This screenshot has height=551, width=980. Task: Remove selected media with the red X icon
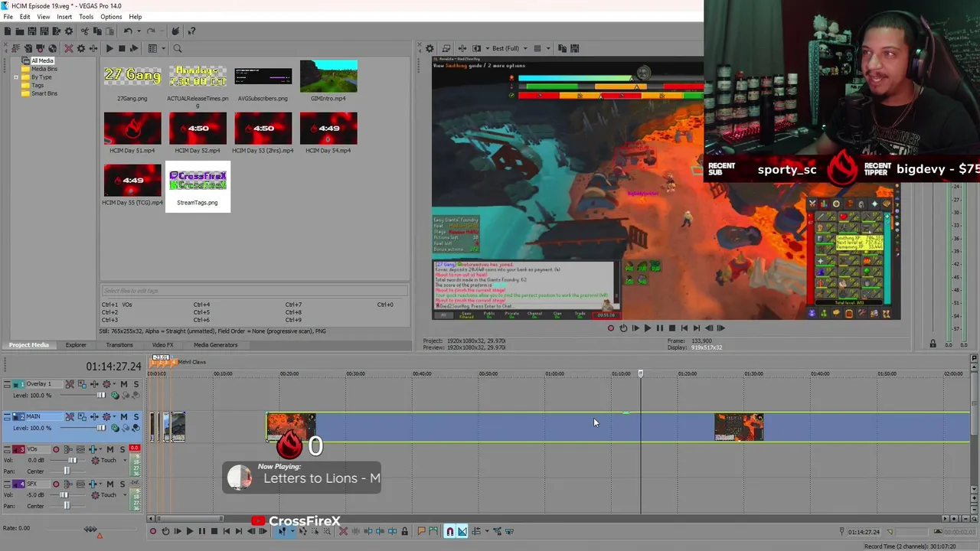[x=68, y=48]
